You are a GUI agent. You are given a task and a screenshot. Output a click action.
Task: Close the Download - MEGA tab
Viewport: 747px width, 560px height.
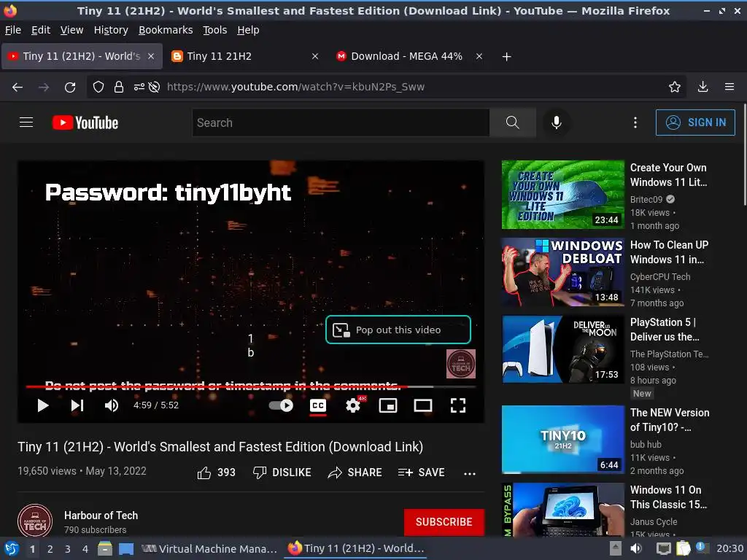479,56
